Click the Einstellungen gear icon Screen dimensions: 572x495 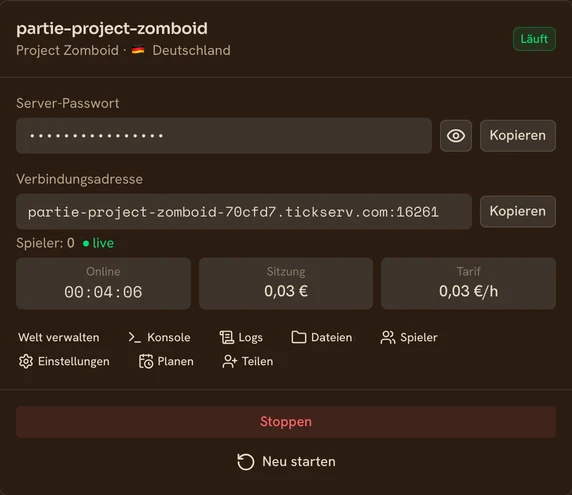[x=26, y=361]
